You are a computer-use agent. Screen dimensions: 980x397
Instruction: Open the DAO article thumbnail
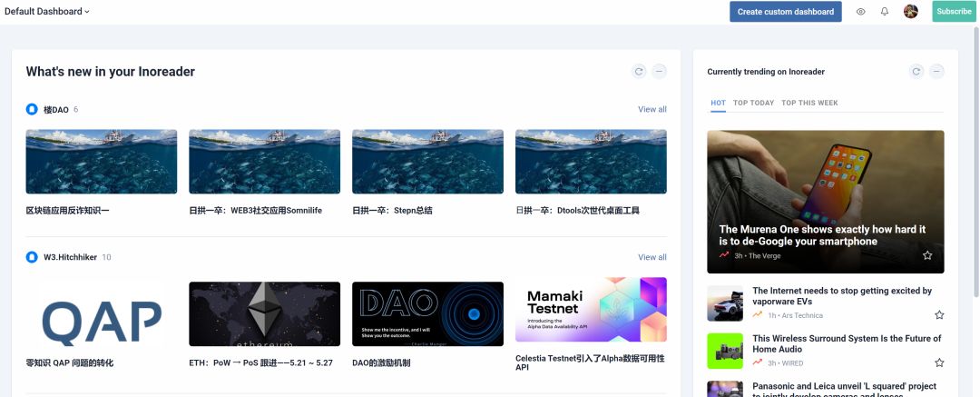pyautogui.click(x=427, y=313)
